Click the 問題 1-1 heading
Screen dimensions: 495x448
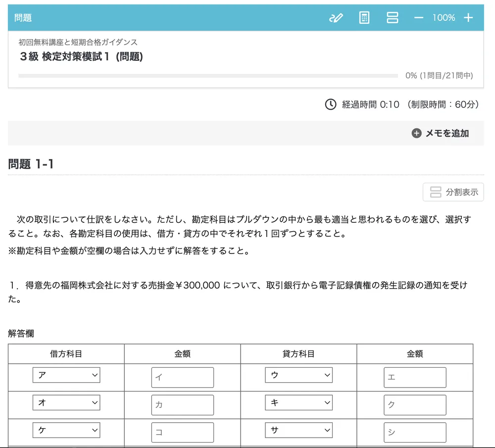coord(31,164)
